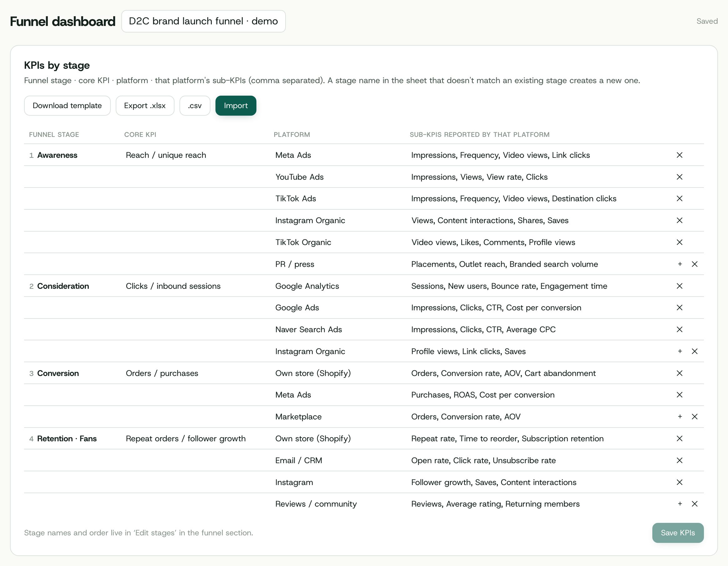The image size is (728, 566).
Task: Click plus icon on Reviews / community row
Action: point(680,504)
